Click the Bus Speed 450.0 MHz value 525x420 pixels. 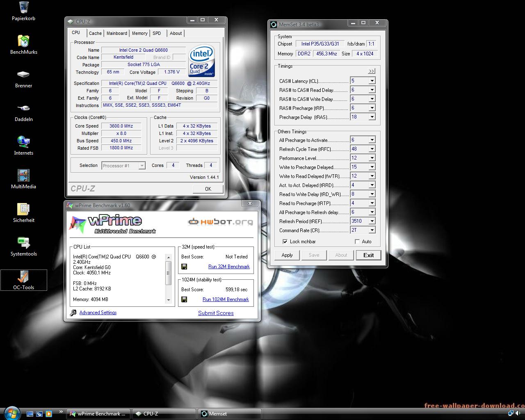[121, 141]
